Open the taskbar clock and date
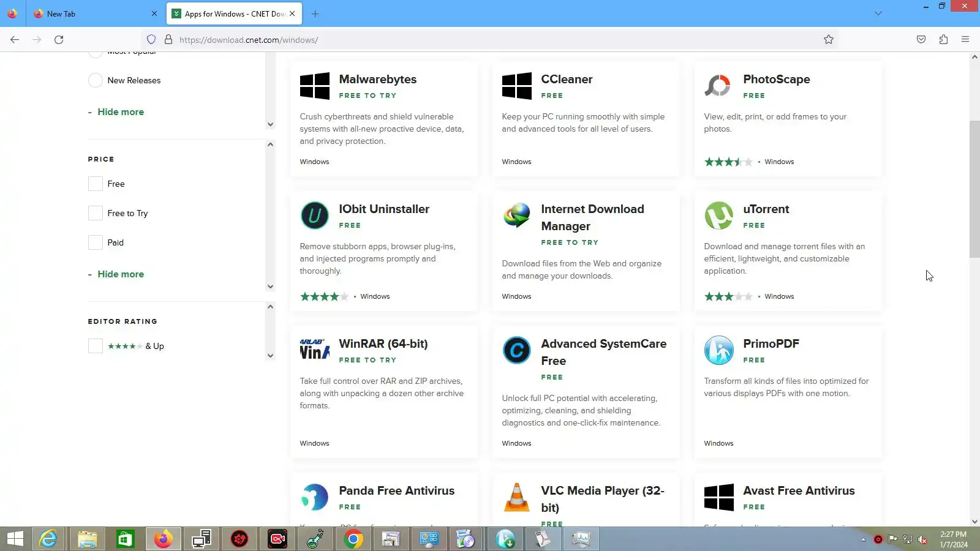 [x=954, y=539]
